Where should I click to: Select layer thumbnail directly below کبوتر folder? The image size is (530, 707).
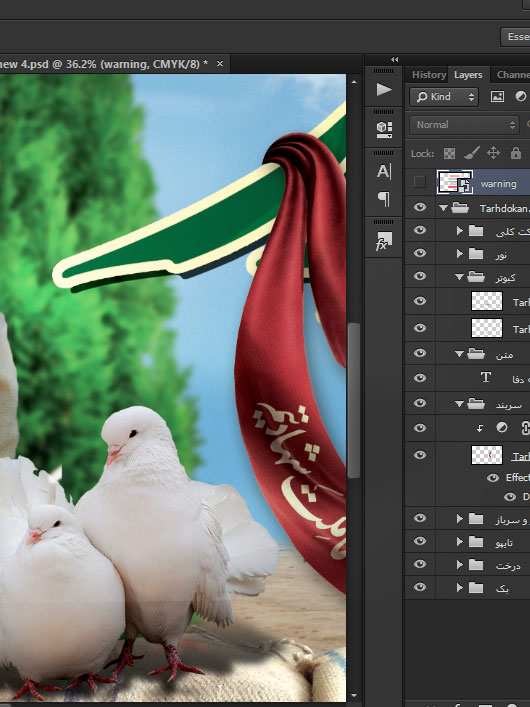pos(487,301)
